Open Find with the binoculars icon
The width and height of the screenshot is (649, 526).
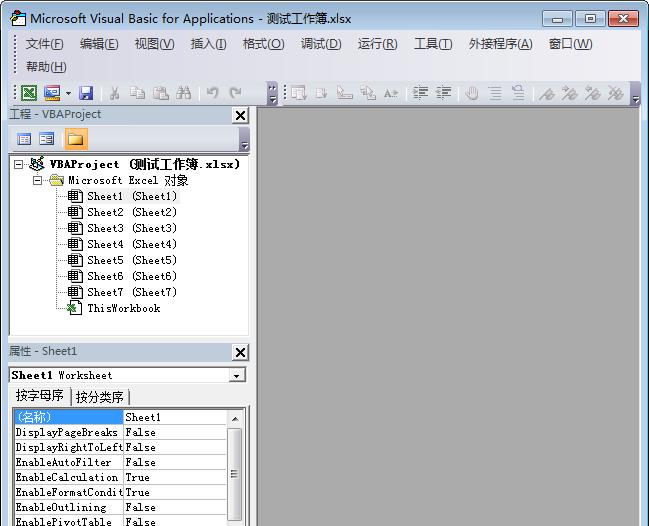pos(183,93)
